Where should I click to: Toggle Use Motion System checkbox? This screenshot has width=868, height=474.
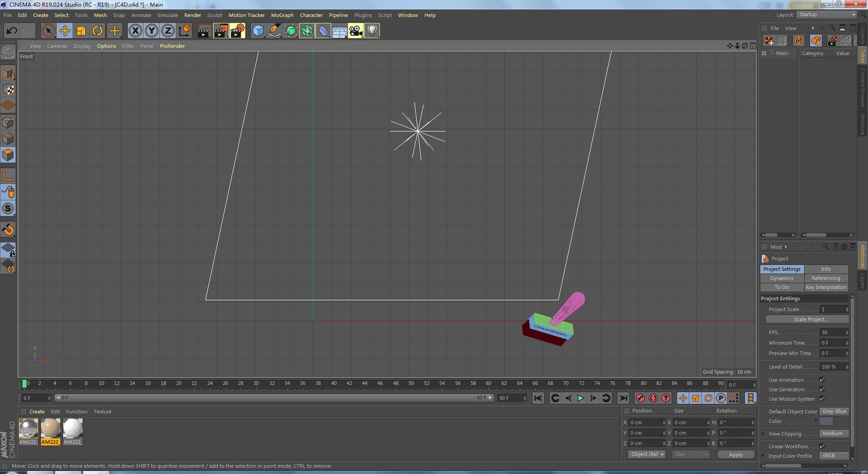click(822, 399)
